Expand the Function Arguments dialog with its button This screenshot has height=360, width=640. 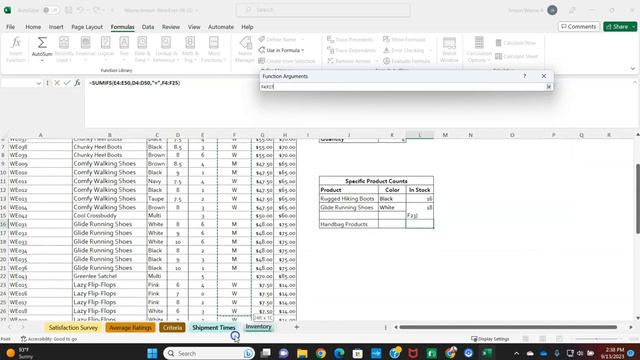click(549, 87)
